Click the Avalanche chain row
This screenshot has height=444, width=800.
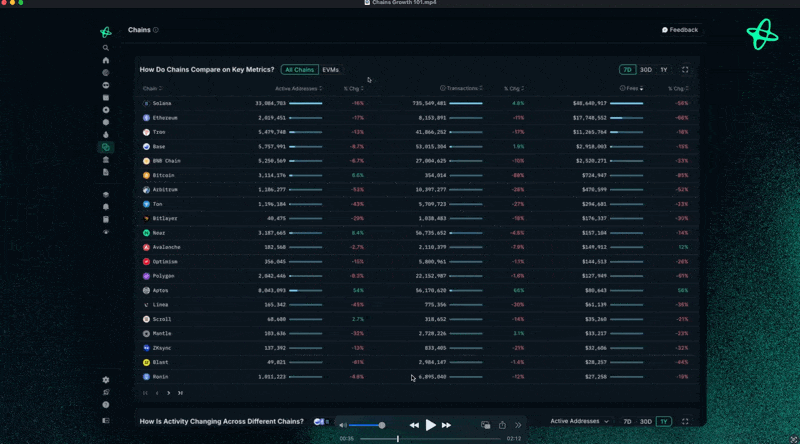[416, 248]
